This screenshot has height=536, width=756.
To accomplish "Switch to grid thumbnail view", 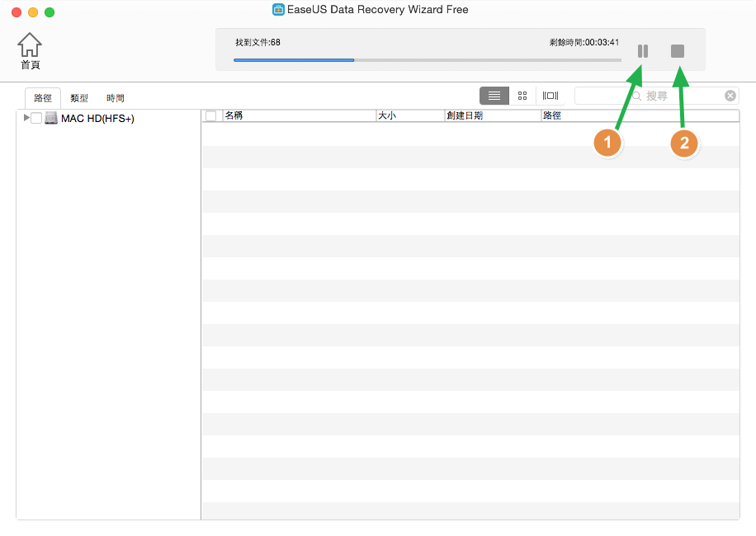I will pyautogui.click(x=522, y=96).
